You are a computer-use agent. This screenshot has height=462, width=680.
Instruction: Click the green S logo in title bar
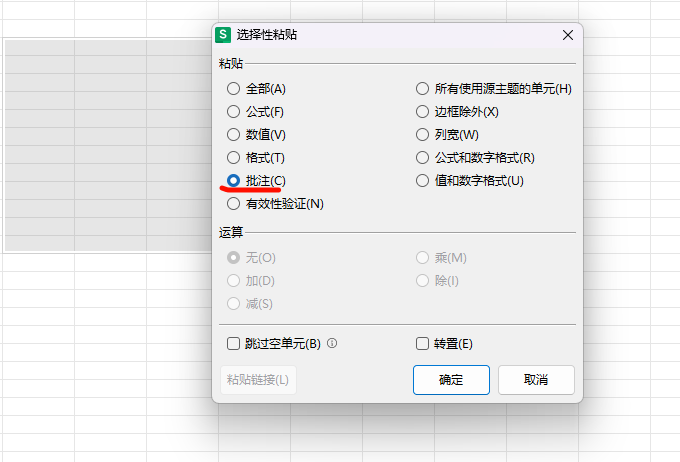point(223,35)
